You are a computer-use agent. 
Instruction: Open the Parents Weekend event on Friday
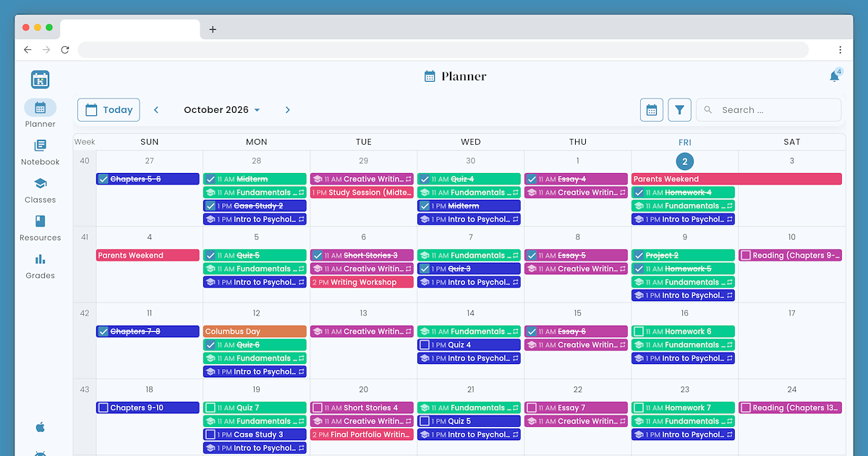point(736,179)
